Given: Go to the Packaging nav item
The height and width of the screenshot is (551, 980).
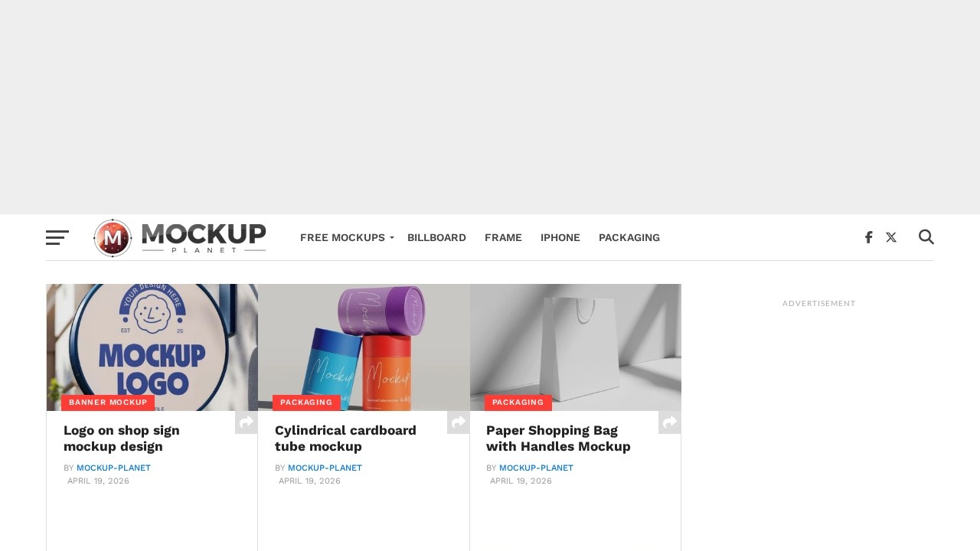Looking at the screenshot, I should point(629,237).
